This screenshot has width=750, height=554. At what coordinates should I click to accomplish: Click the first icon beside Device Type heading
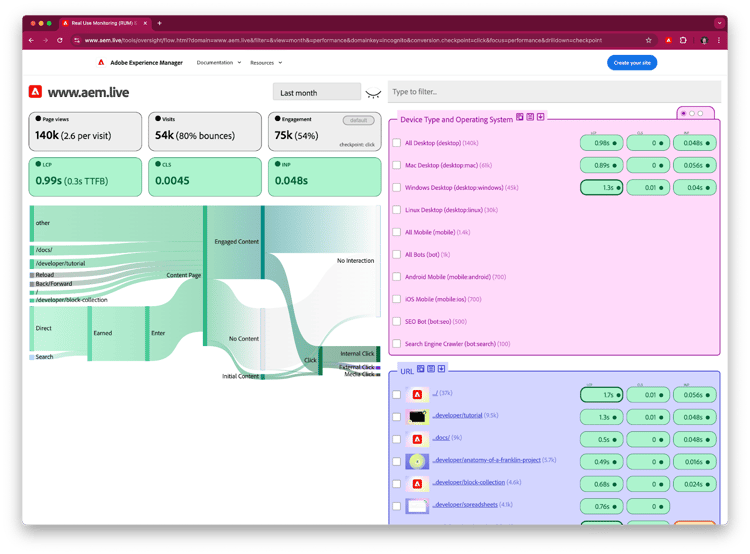tap(519, 117)
